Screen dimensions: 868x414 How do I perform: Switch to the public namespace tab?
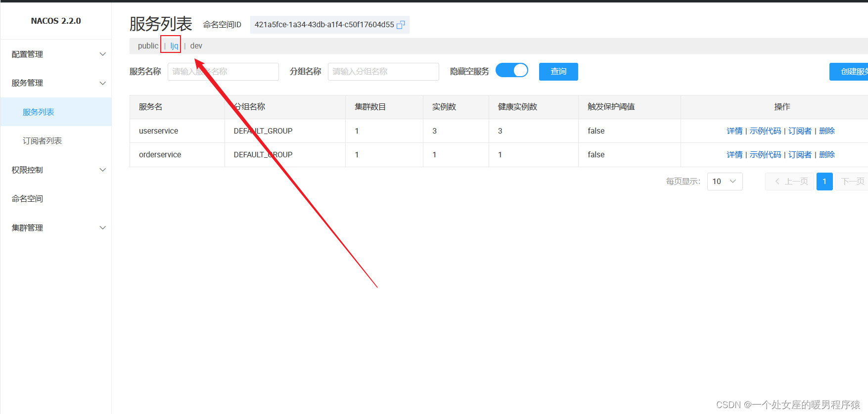(x=148, y=46)
